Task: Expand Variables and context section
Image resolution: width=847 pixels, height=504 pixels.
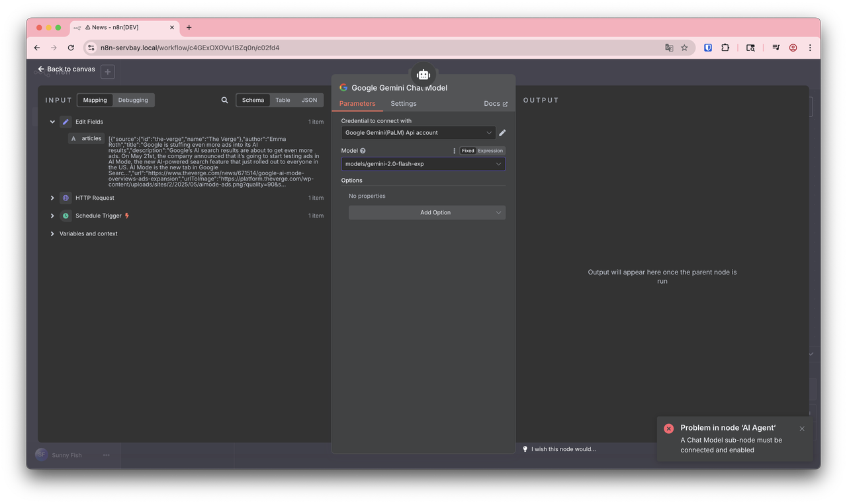Action: [x=52, y=233]
